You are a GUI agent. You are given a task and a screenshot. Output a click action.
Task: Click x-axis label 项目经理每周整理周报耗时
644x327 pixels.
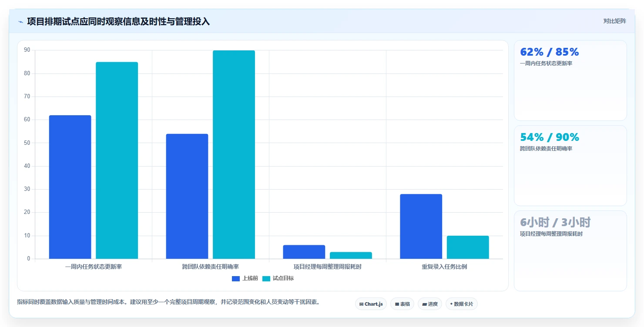(x=328, y=267)
